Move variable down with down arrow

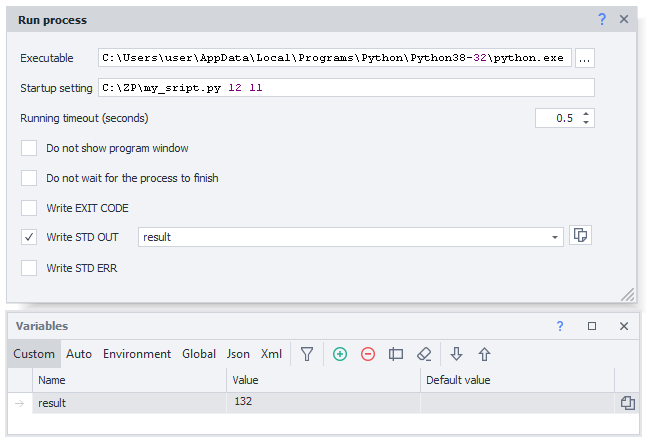pyautogui.click(x=457, y=354)
